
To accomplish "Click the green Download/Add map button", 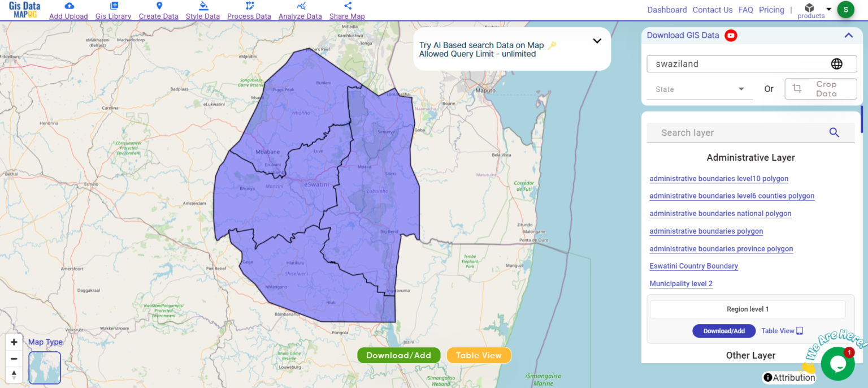I will (x=398, y=355).
